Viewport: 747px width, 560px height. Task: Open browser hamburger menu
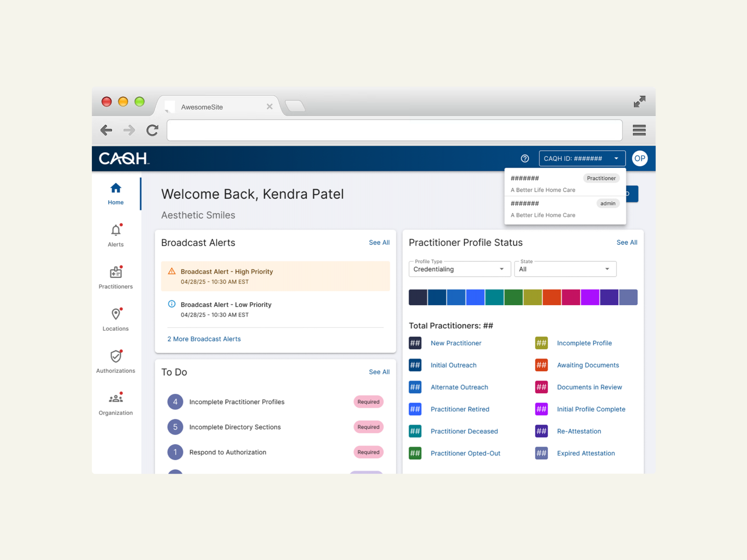pos(639,130)
